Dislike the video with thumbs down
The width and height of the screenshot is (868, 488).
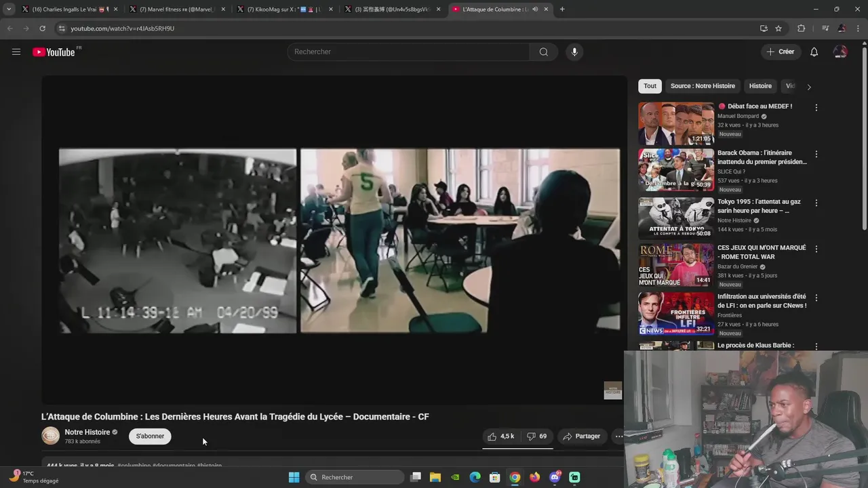click(x=537, y=436)
